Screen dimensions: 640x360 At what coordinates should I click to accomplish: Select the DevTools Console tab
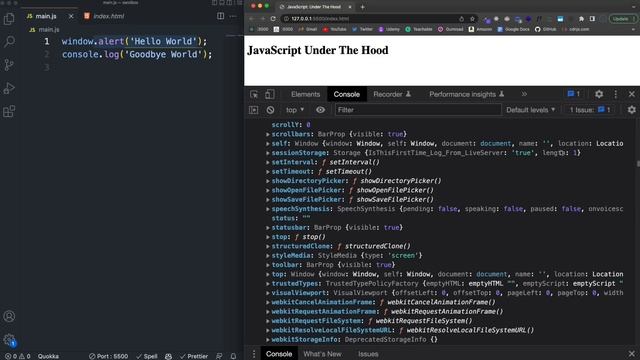pos(347,94)
